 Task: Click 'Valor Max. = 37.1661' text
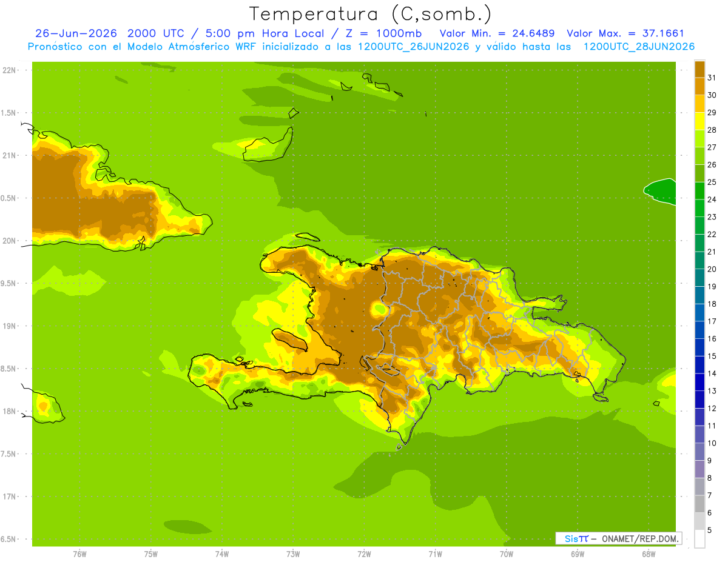[x=625, y=33]
